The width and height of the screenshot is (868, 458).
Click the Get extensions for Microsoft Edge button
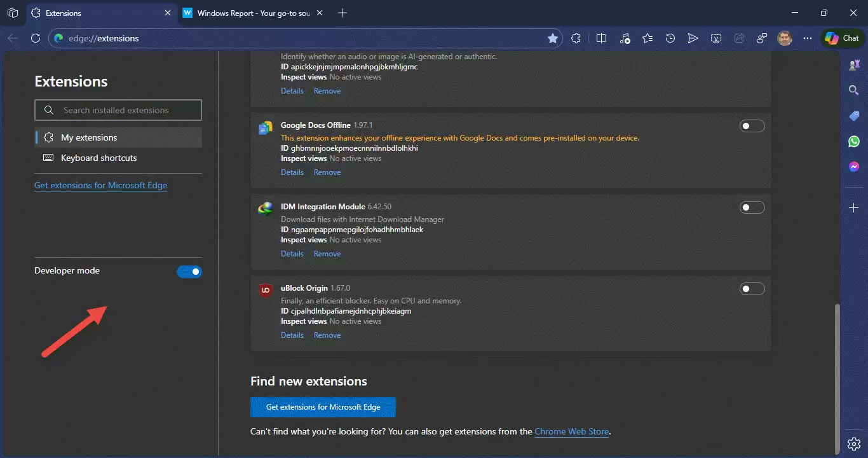click(x=323, y=407)
